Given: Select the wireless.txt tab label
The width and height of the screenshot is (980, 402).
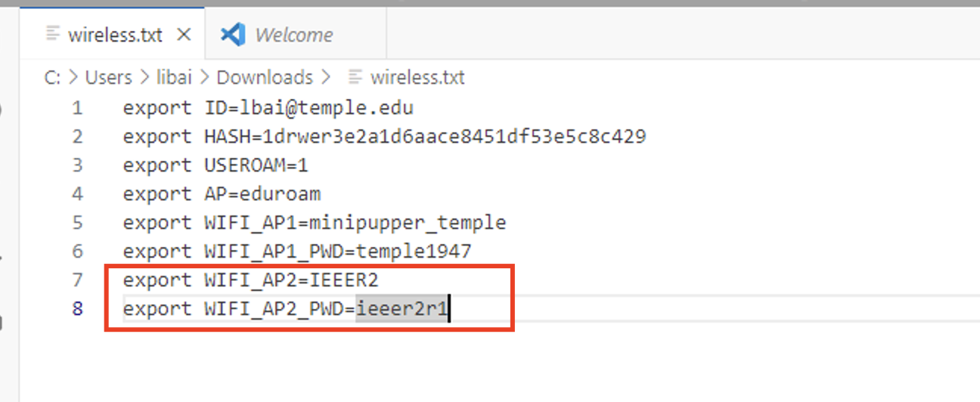Looking at the screenshot, I should (x=115, y=35).
